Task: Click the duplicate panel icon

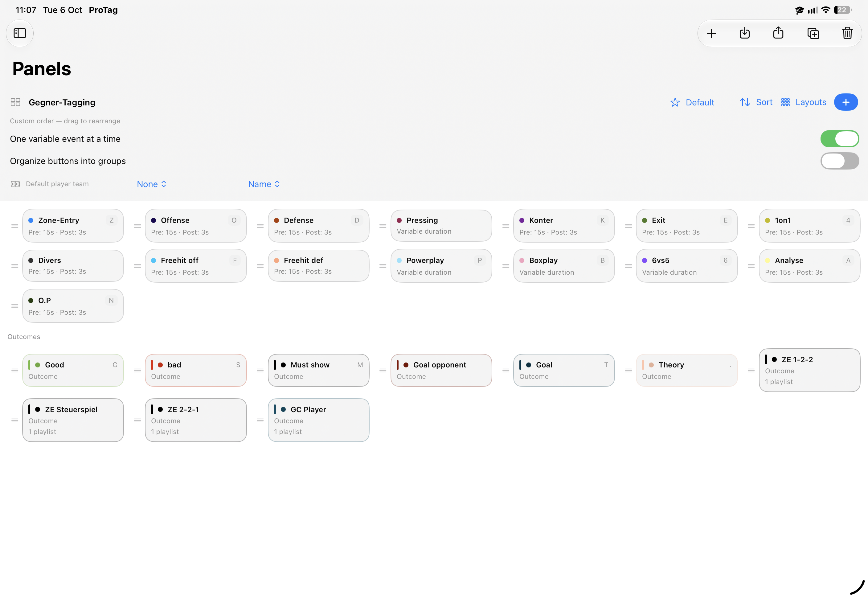Action: [813, 33]
